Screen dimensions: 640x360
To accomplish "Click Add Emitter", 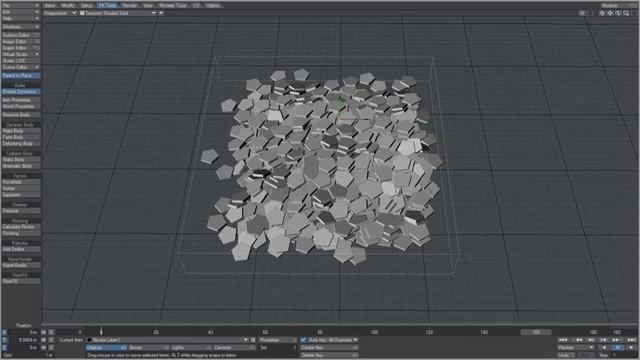I will (20, 249).
